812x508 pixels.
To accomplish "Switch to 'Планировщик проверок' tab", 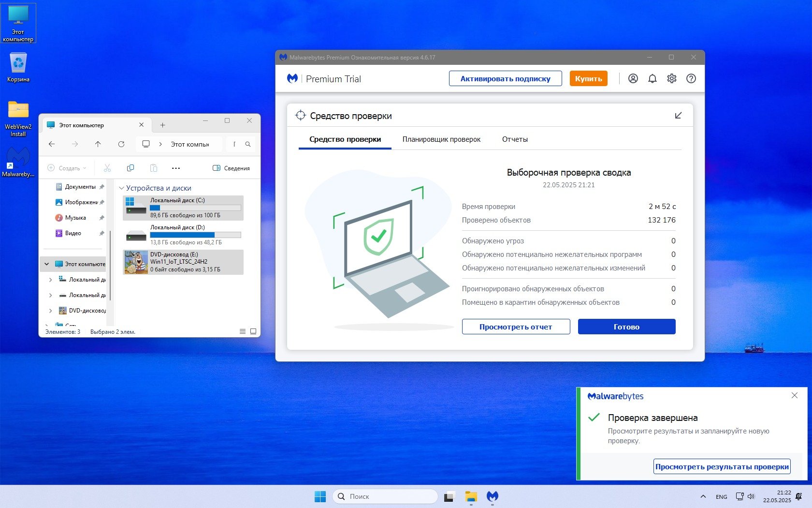I will (x=441, y=139).
